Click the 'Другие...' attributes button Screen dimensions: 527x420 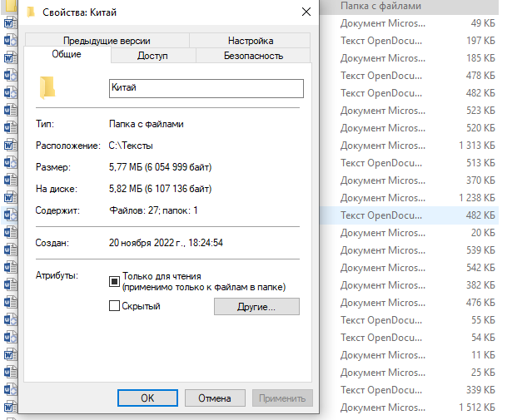coord(256,307)
